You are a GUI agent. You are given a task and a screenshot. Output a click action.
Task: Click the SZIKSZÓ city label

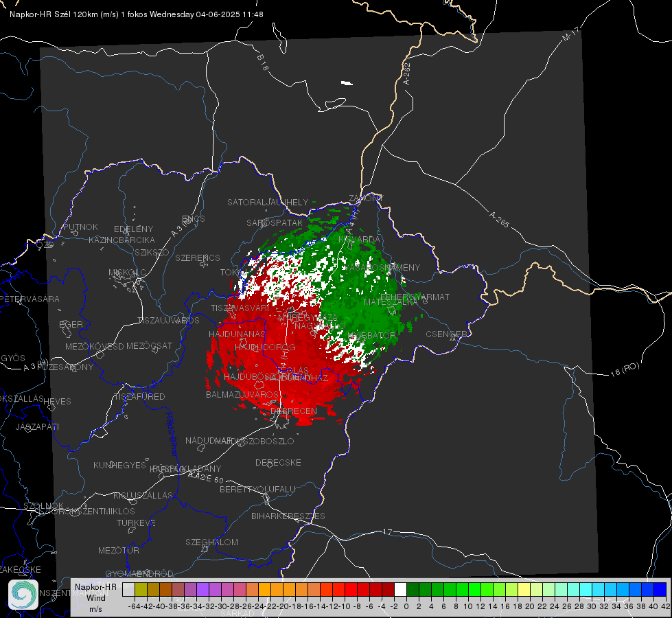(x=152, y=252)
